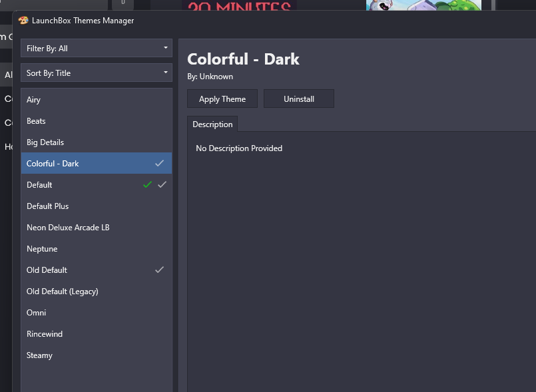536x392 pixels.
Task: Click the No Description Provided text
Action: pyautogui.click(x=239, y=148)
